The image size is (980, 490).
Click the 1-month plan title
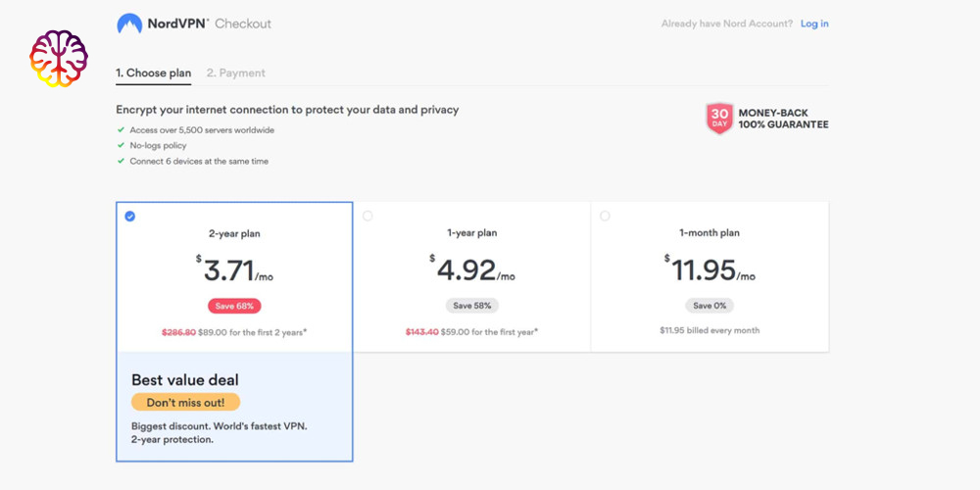point(710,233)
